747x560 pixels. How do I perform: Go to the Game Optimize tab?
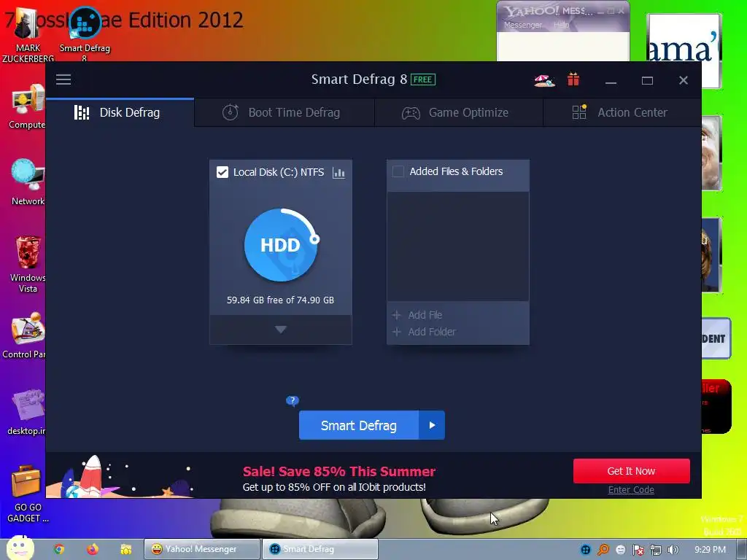pyautogui.click(x=459, y=112)
